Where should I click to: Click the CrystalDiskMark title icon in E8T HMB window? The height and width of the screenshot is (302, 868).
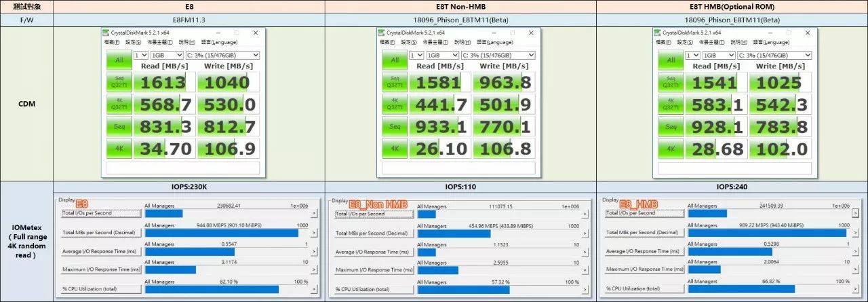tap(658, 32)
